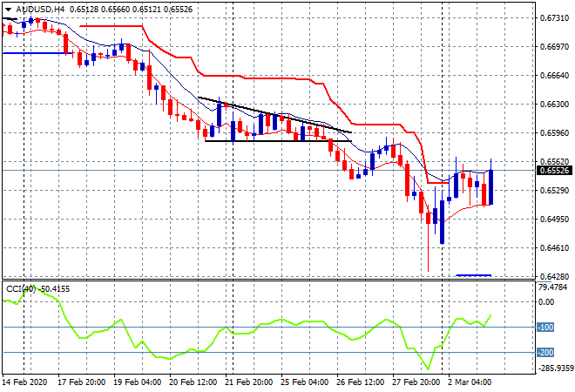Click the last blue candle on the right
The height and width of the screenshot is (392, 575).
click(491, 187)
